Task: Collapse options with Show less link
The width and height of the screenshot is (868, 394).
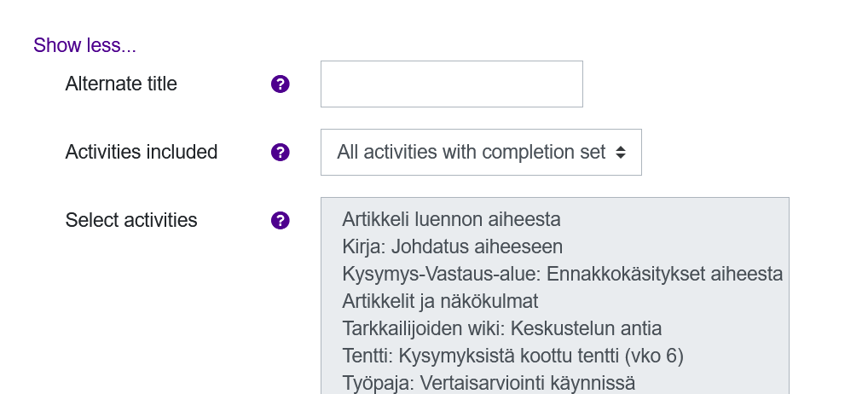Action: point(84,45)
